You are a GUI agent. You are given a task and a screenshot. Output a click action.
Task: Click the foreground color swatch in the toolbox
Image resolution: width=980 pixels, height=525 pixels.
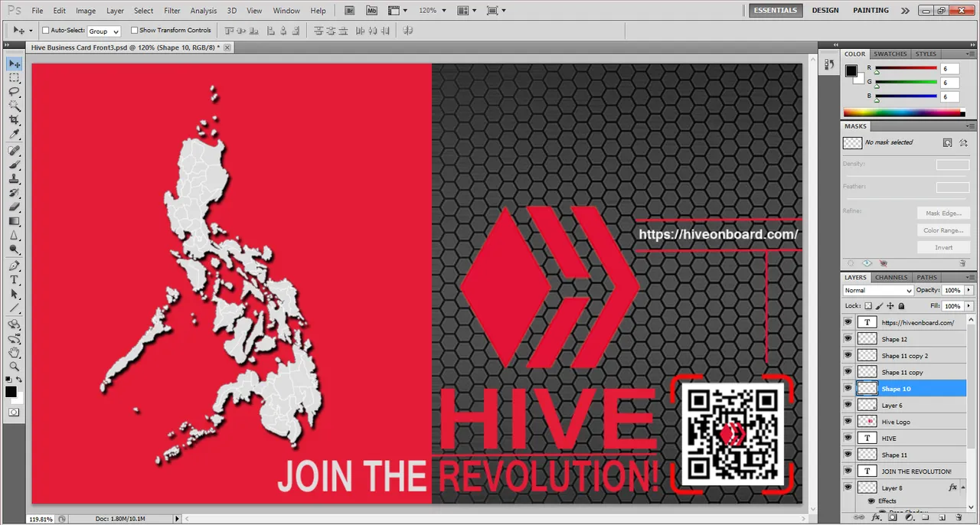pos(11,392)
